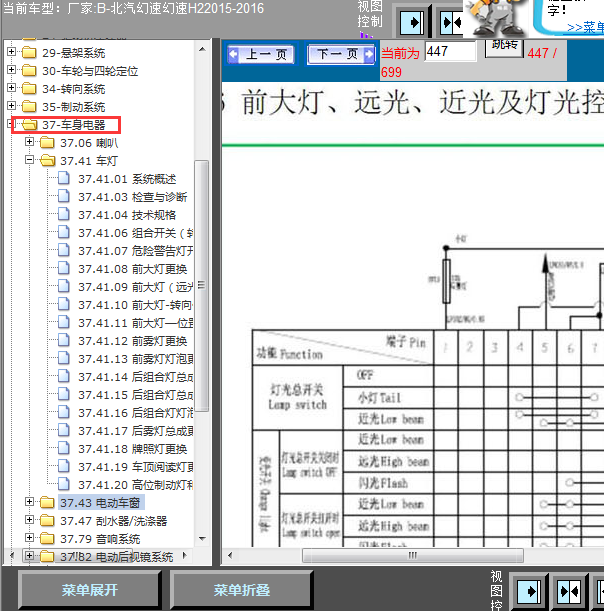The image size is (604, 611).
Task: Expand the 29-悬架系统 folder
Action: 11,51
